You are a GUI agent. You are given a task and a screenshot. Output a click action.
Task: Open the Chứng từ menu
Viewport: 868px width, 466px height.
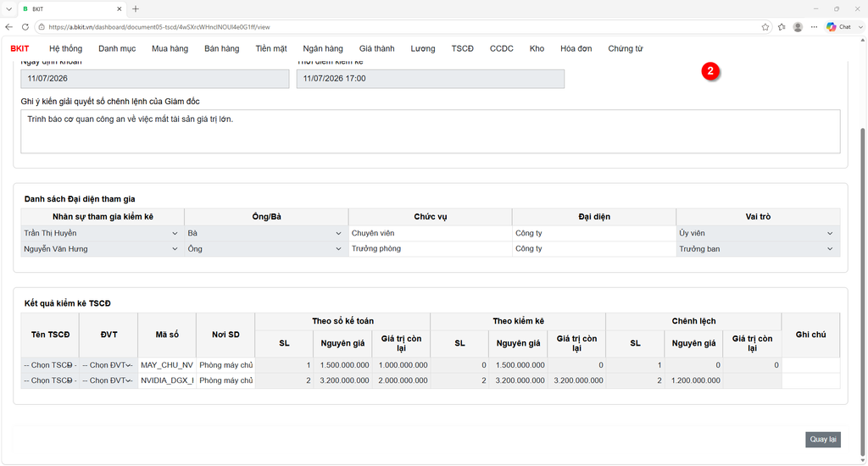[x=626, y=48]
